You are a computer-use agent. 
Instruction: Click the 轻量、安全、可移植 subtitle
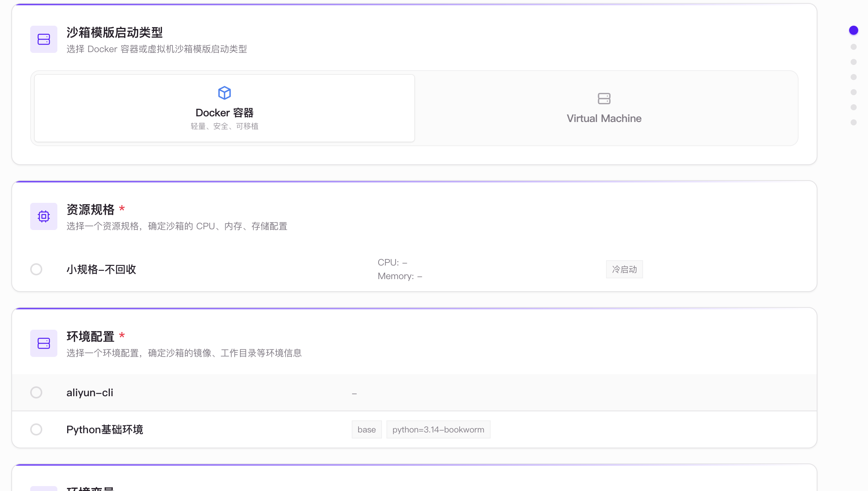[x=225, y=126]
